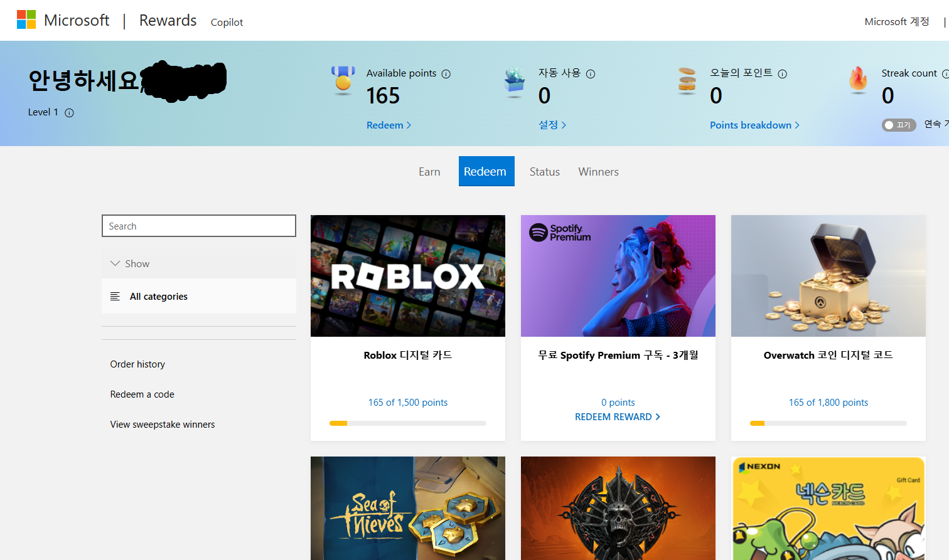Image resolution: width=949 pixels, height=560 pixels.
Task: Click the Microsoft logo icon
Action: [26, 19]
